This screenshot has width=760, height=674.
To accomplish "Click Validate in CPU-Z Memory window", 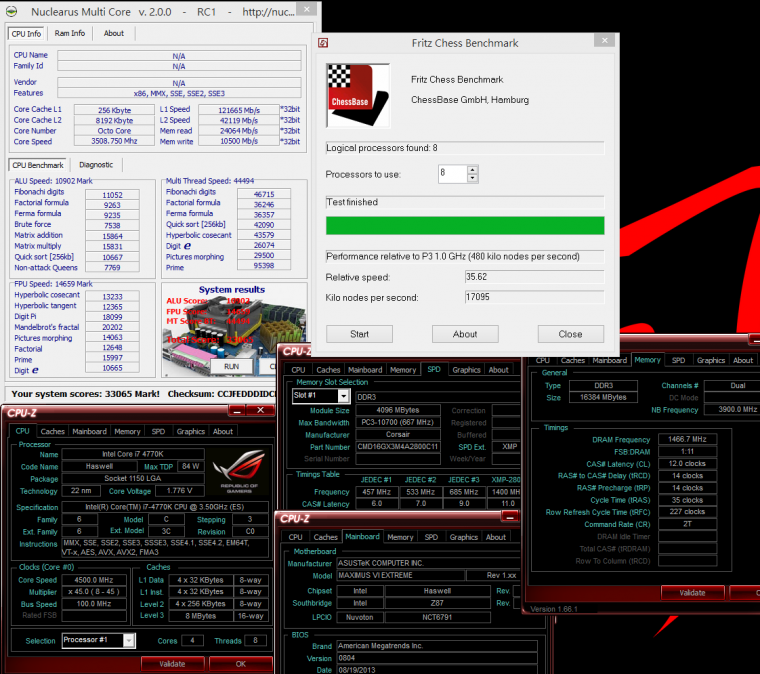I will point(692,593).
